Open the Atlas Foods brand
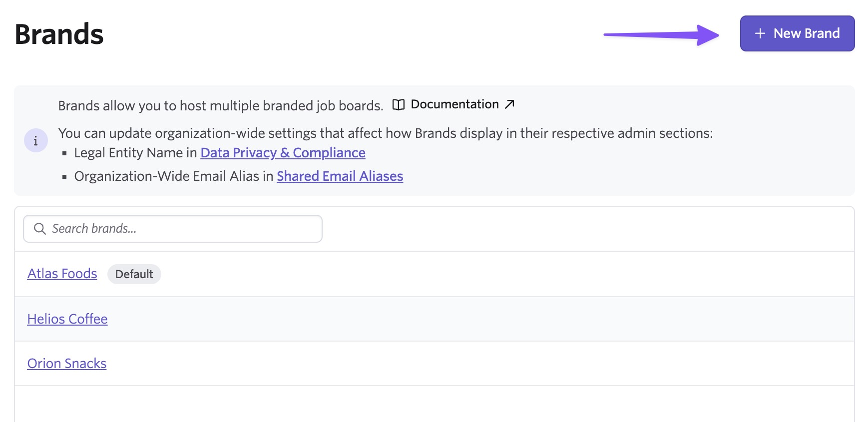The width and height of the screenshot is (868, 422). click(x=62, y=274)
